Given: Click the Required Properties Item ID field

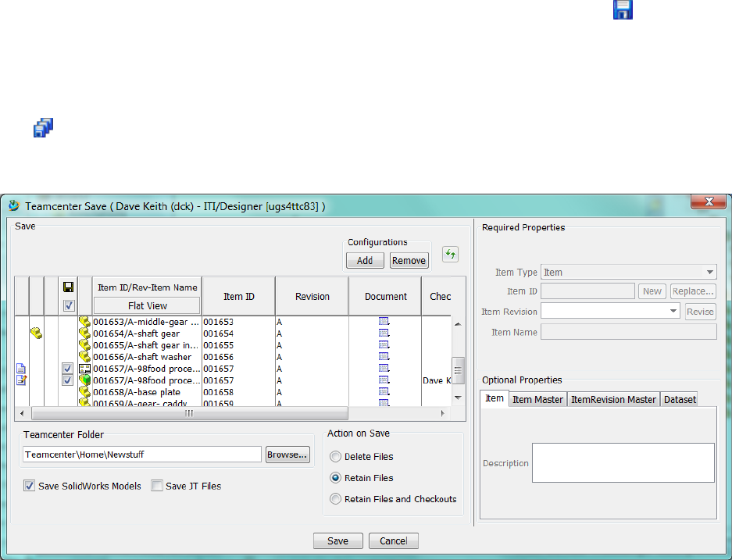Looking at the screenshot, I should [587, 291].
